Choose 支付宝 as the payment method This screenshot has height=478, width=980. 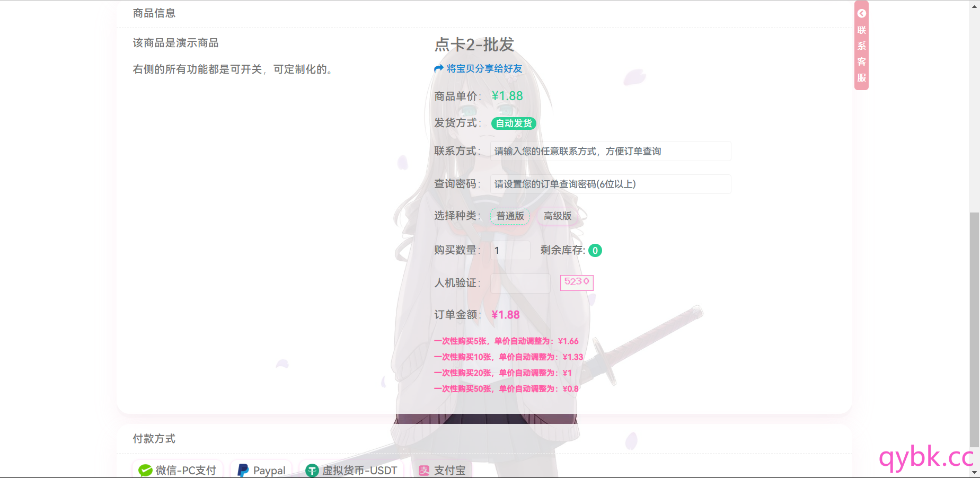(x=443, y=470)
